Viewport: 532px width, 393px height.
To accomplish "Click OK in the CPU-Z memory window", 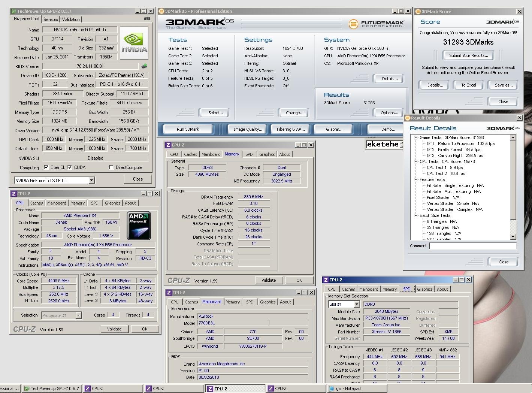I will click(x=299, y=280).
